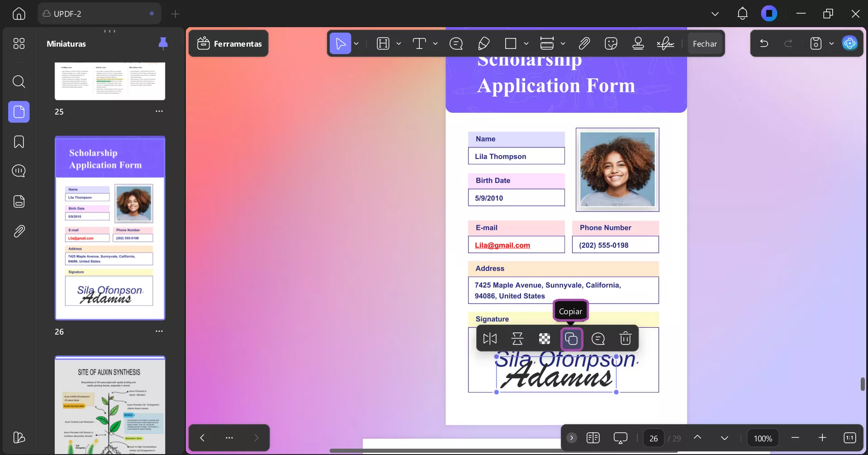Viewport: 868px width, 455px height.
Task: Open the Stamp tool
Action: coord(638,43)
